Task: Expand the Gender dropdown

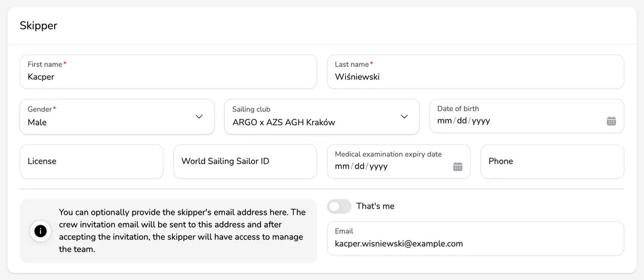Action: click(x=117, y=116)
